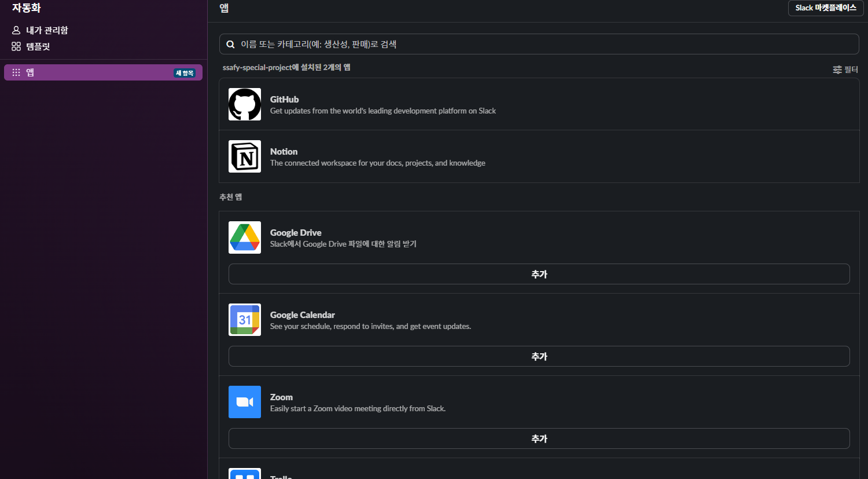The width and height of the screenshot is (868, 479).
Task: Open the 템플릿 sidebar item
Action: pyautogui.click(x=103, y=46)
